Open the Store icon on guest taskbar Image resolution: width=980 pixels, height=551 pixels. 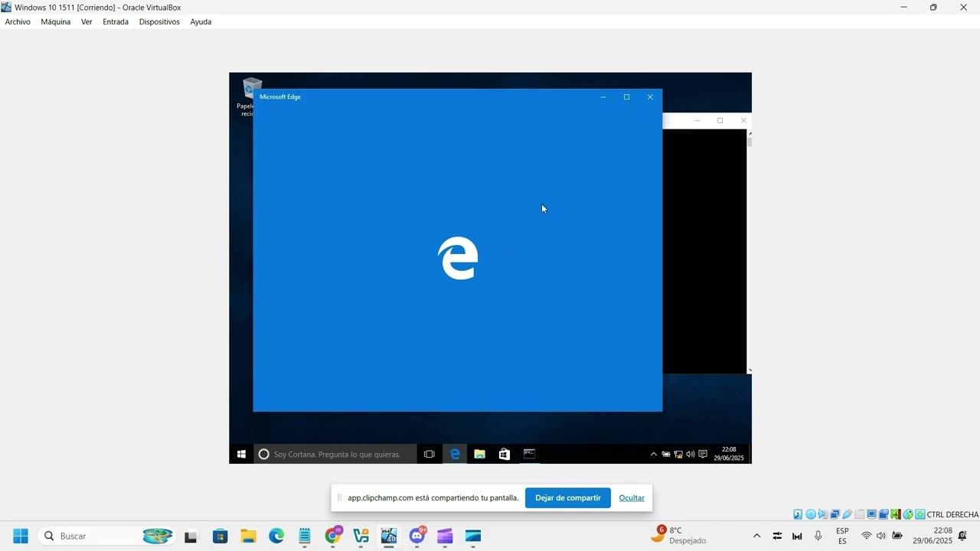[504, 454]
